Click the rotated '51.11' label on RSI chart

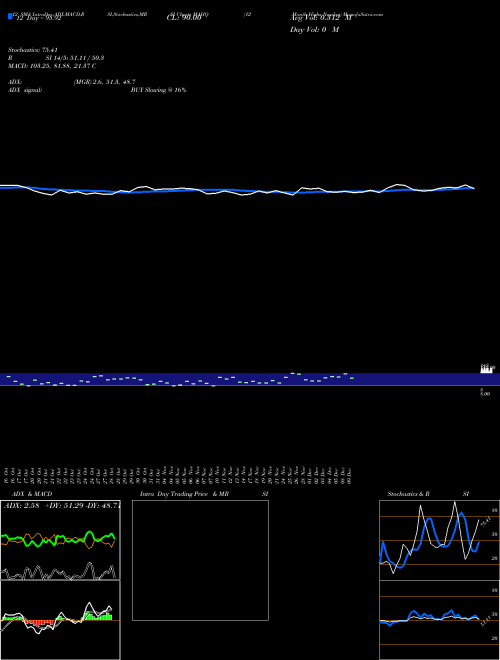point(486,621)
